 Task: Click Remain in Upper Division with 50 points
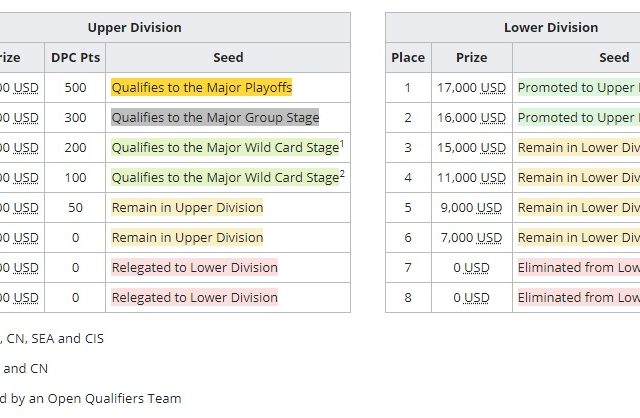tap(187, 208)
